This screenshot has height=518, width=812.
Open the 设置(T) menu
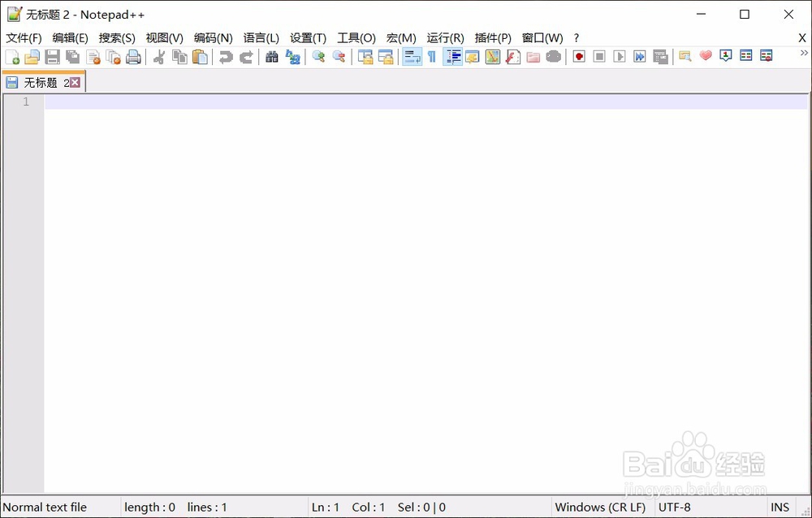(x=308, y=38)
